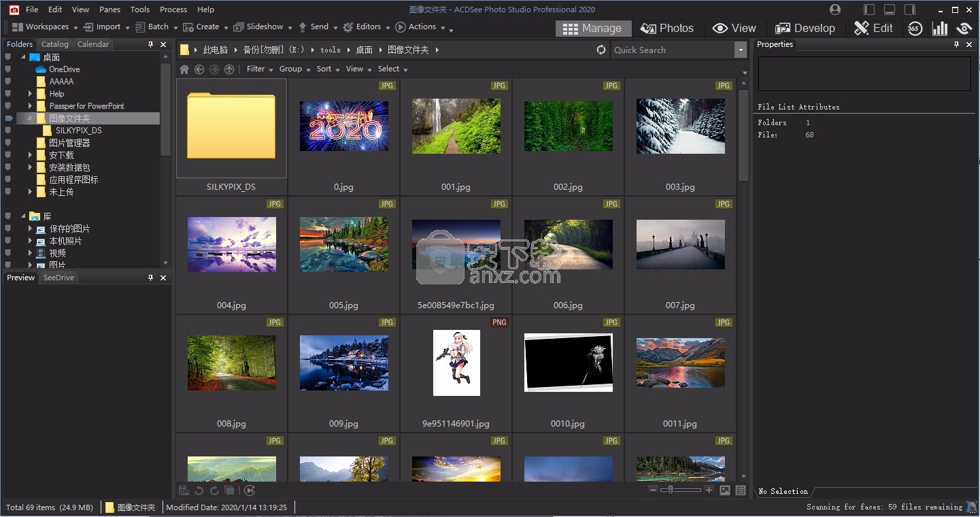Open the Select dropdown
The image size is (980, 517).
coord(392,69)
